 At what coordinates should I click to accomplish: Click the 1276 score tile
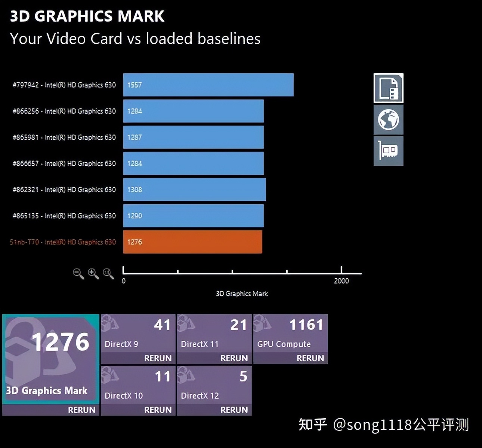tap(61, 341)
